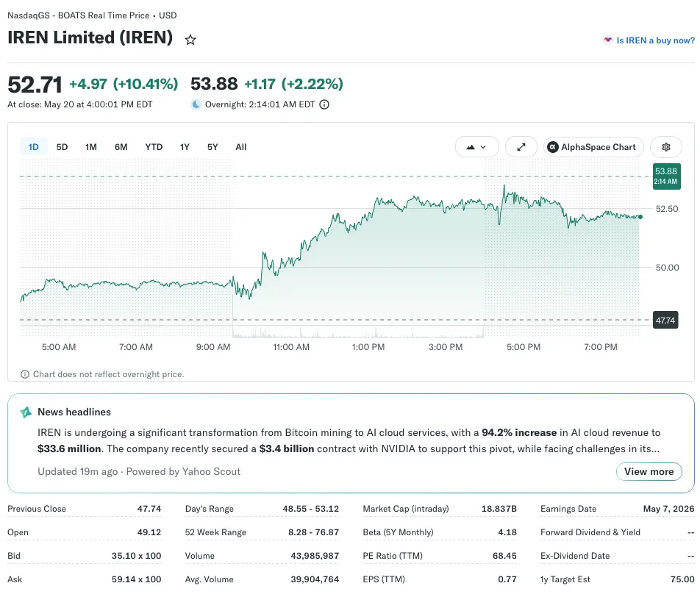Click the Updated 19m ago note

[78, 471]
